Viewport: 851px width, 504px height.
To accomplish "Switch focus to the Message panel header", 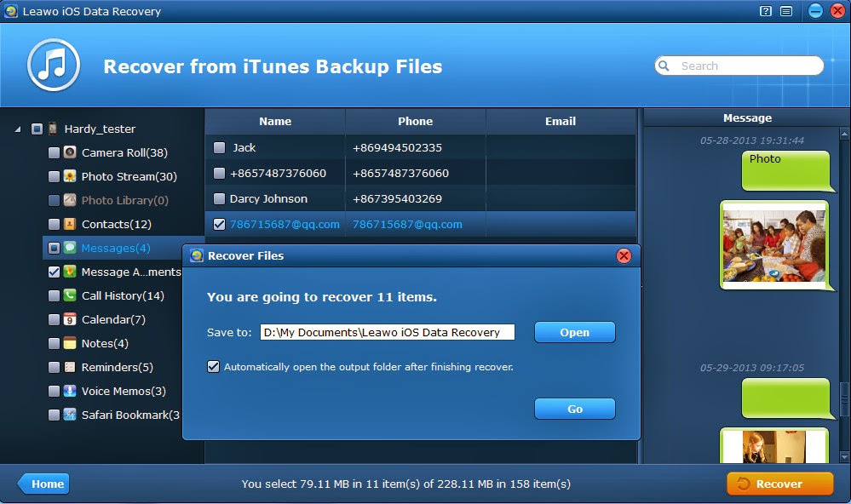I will click(x=746, y=117).
